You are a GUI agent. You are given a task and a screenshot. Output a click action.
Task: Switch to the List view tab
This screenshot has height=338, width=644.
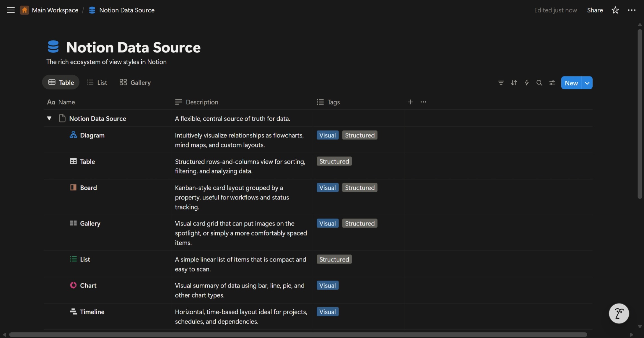[x=97, y=82]
